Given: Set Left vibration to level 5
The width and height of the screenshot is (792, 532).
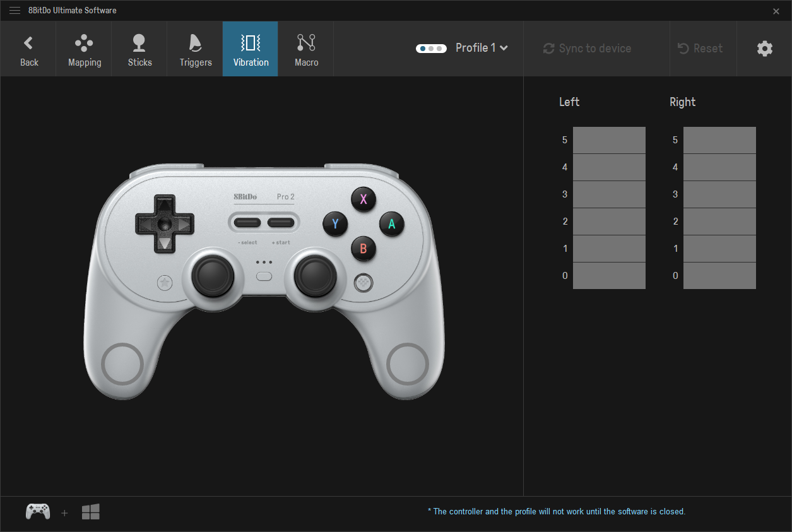Looking at the screenshot, I should click(x=609, y=140).
